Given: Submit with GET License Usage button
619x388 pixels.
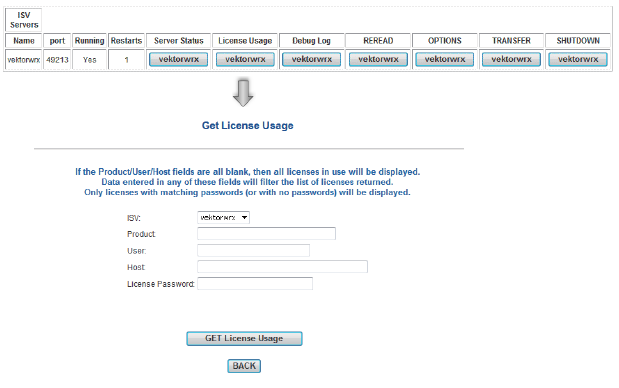Looking at the screenshot, I should coord(244,339).
